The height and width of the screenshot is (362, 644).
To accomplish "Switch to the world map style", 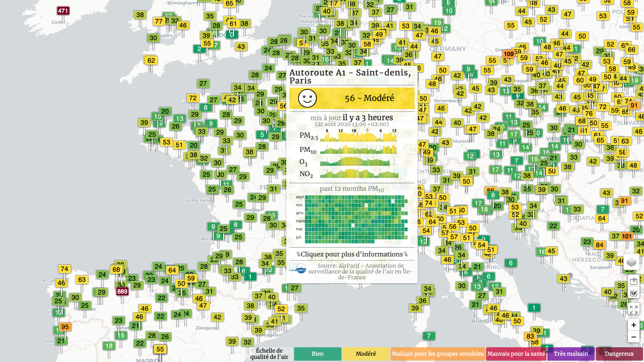I will 634,294.
